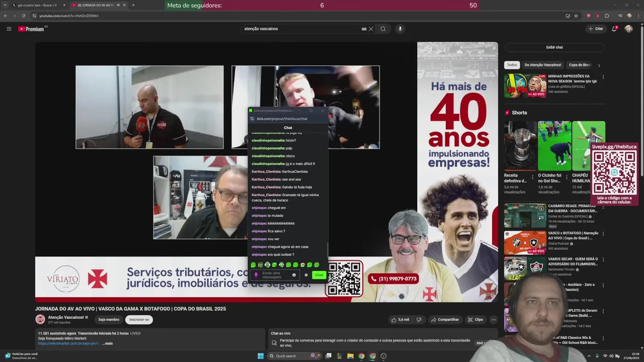
Task: Click the Kick chat scrollbar
Action: [x=328, y=250]
